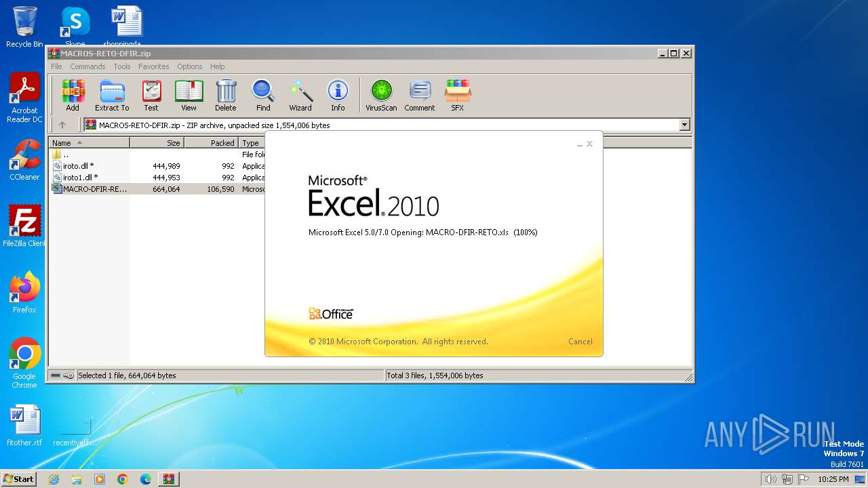The height and width of the screenshot is (488, 868).
Task: Open the Commands menu
Action: coord(87,66)
